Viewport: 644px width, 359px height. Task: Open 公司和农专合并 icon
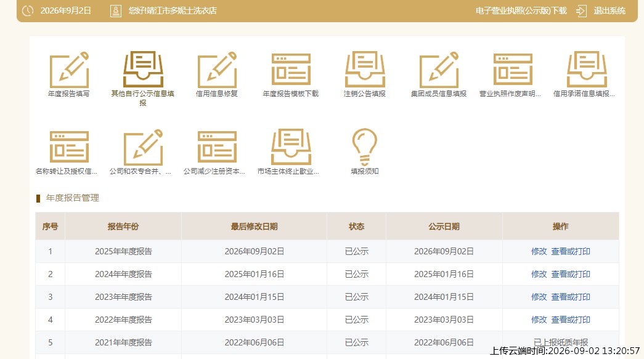(143, 147)
